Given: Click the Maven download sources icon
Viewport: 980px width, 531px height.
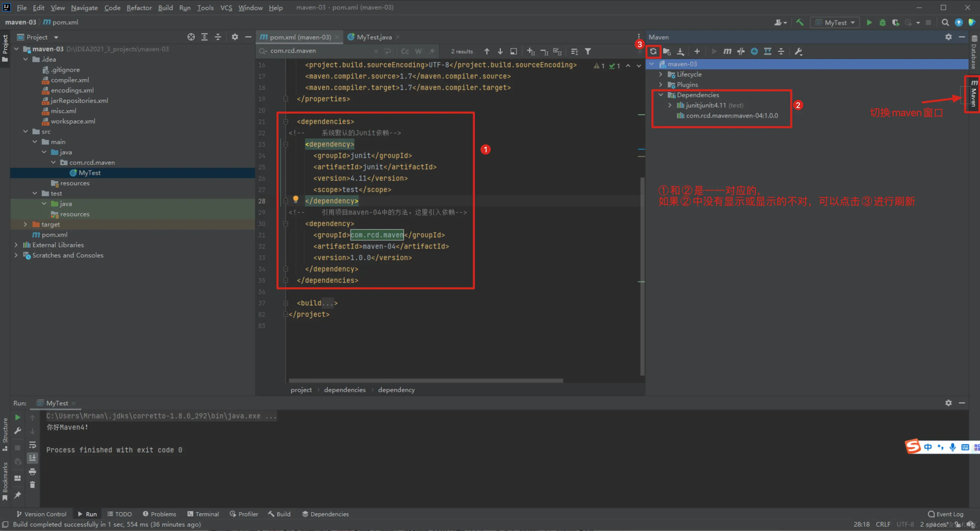Looking at the screenshot, I should [680, 52].
